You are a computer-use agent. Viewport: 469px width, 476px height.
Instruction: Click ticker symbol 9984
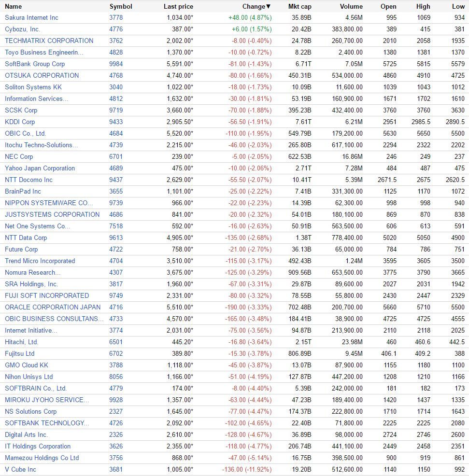(116, 64)
